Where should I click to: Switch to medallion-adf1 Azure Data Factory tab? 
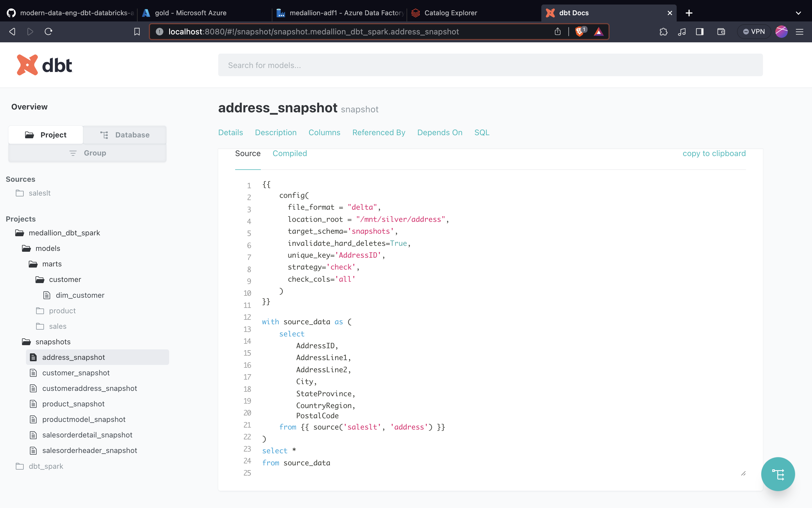pos(339,13)
